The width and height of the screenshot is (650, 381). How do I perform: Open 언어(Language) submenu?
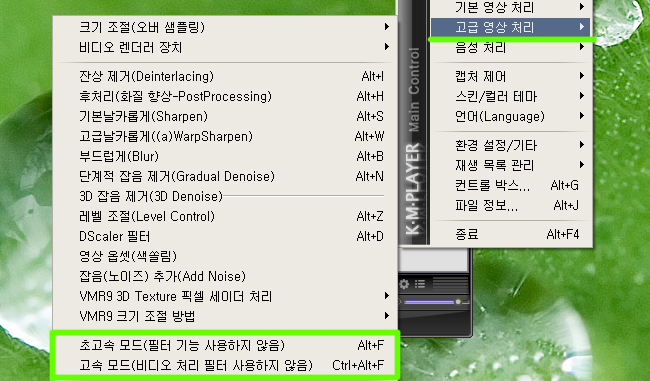(511, 116)
